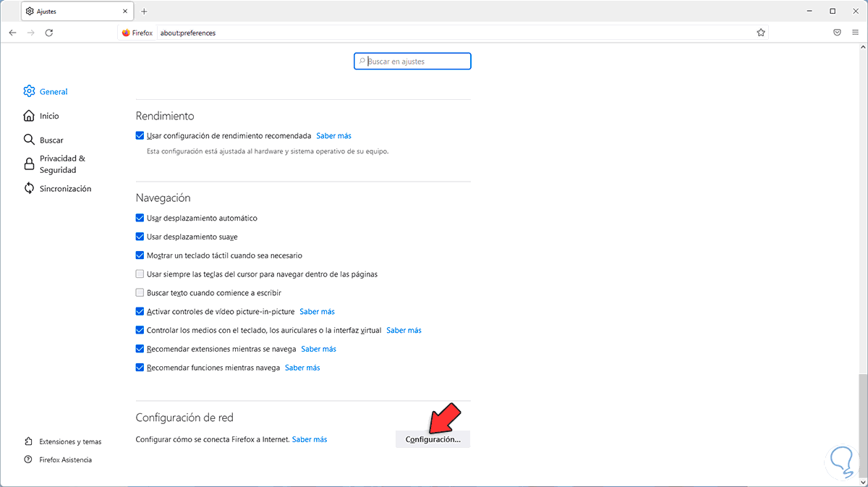Uncheck Usar desplazamiento automático
This screenshot has height=487, width=868.
coord(140,218)
